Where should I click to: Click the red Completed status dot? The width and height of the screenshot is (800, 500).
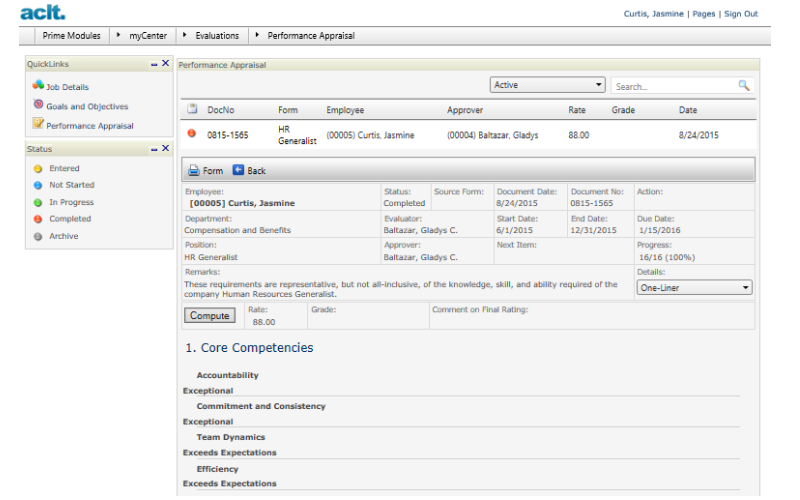38,219
